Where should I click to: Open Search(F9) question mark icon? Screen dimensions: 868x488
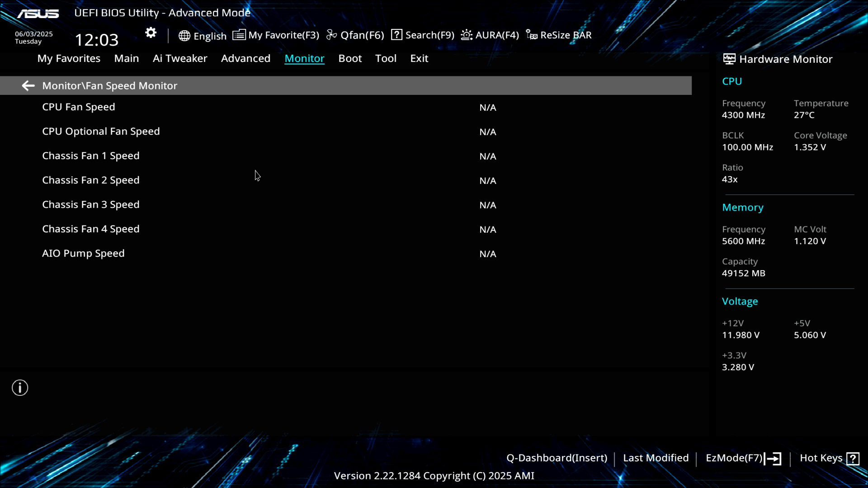click(x=396, y=35)
